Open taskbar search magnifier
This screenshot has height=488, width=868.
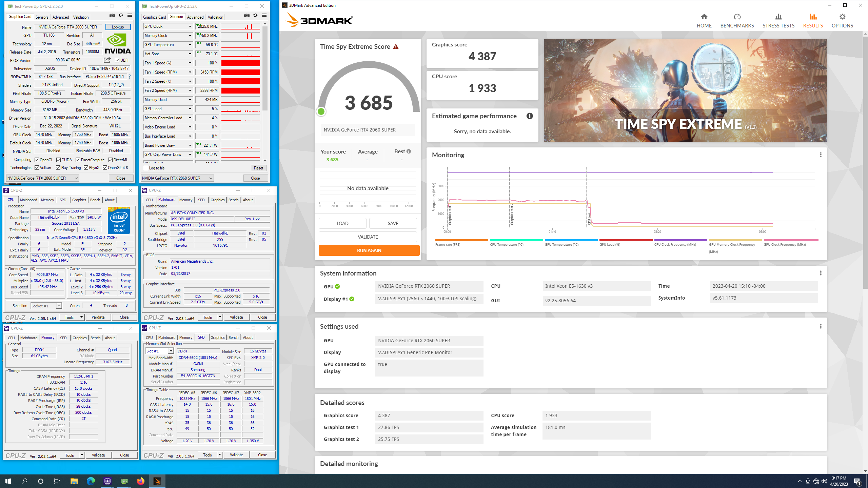pos(24,481)
